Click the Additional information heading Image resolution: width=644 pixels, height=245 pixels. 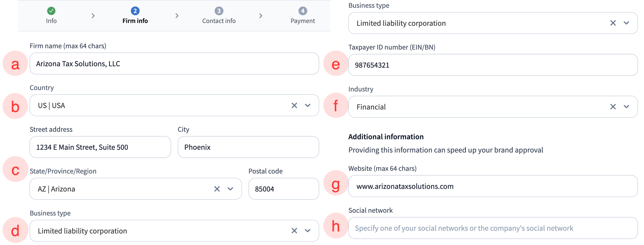(386, 136)
